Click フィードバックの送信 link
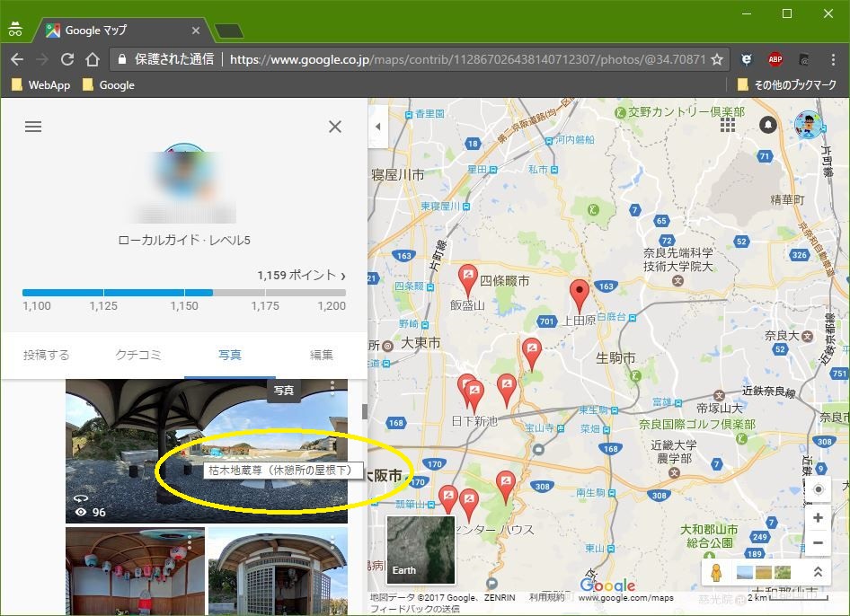This screenshot has width=850, height=616. point(415,609)
